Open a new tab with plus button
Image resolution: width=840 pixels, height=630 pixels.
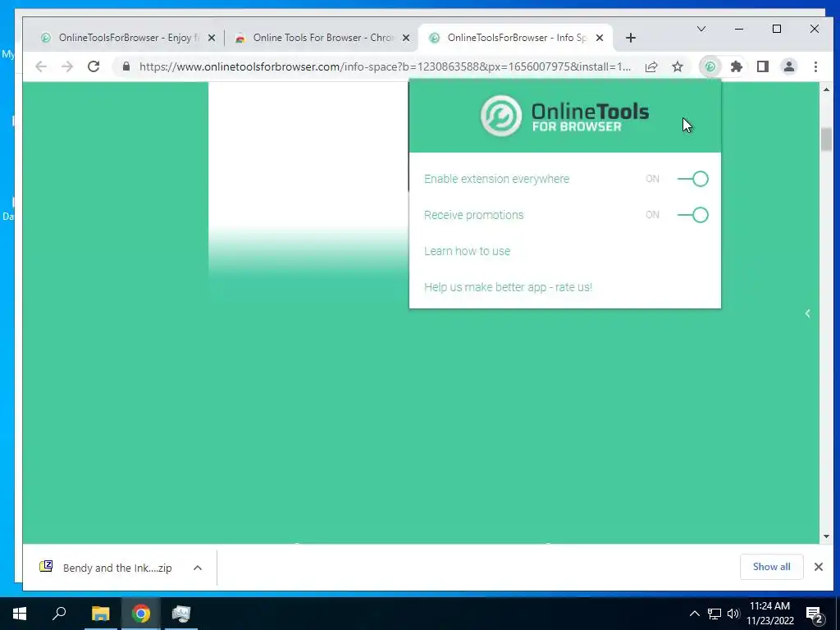(631, 38)
